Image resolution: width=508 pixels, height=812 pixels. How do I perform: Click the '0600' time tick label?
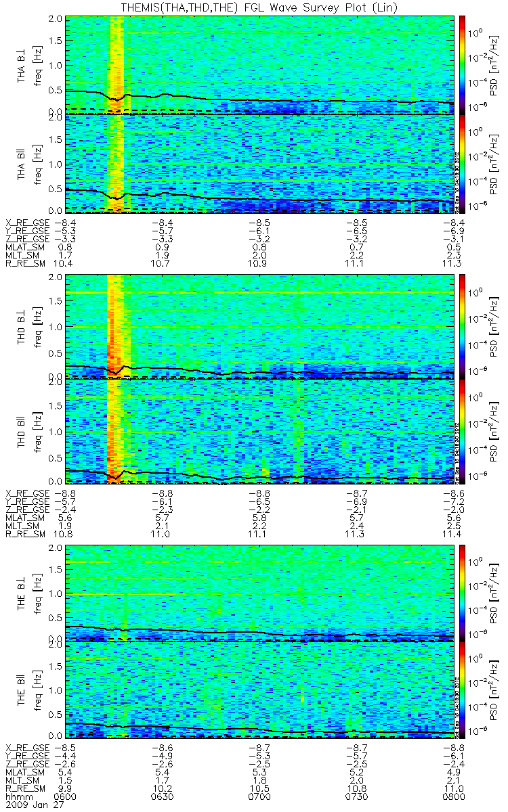pos(66,797)
